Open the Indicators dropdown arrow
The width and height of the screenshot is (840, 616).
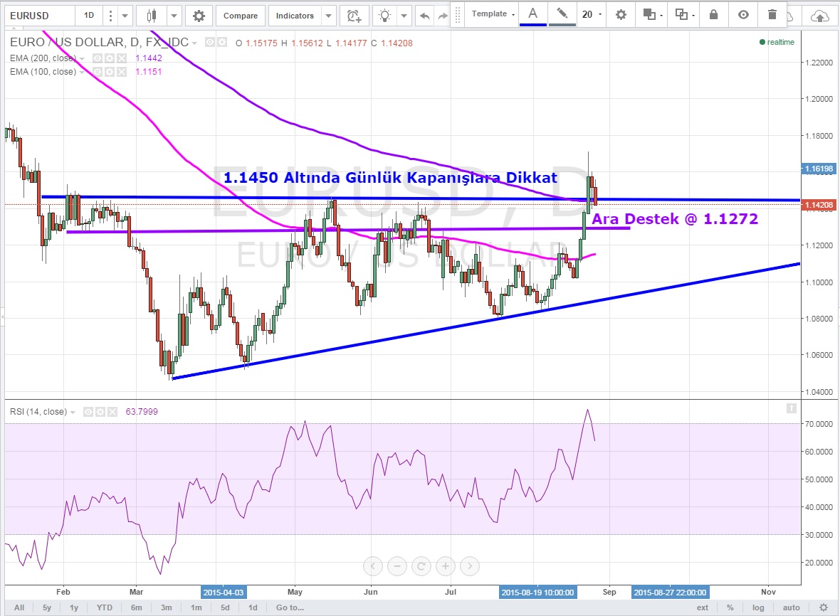(328, 16)
